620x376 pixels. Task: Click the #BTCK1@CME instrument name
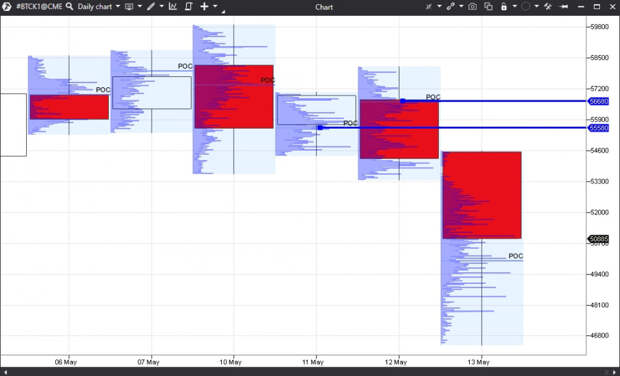click(39, 7)
